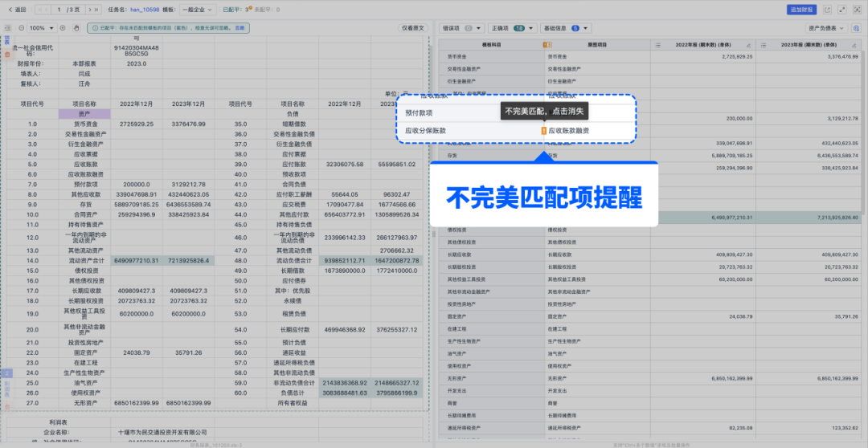This screenshot has height=448, width=868.
Task: Click the expand fullscreen arrows icon
Action: (841, 10)
